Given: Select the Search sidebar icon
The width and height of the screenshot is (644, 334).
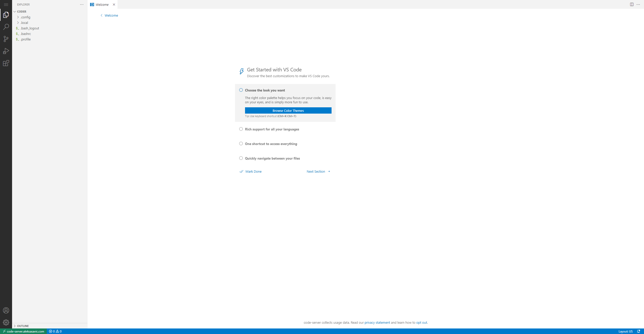Looking at the screenshot, I should pyautogui.click(x=6, y=27).
